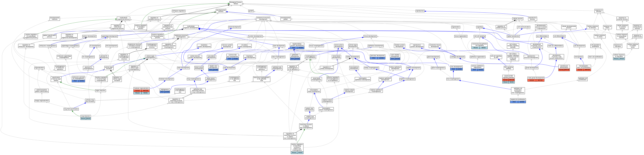The image size is (644, 155).
Task: Select the 'lung field specification' node
Action: click(71, 109)
